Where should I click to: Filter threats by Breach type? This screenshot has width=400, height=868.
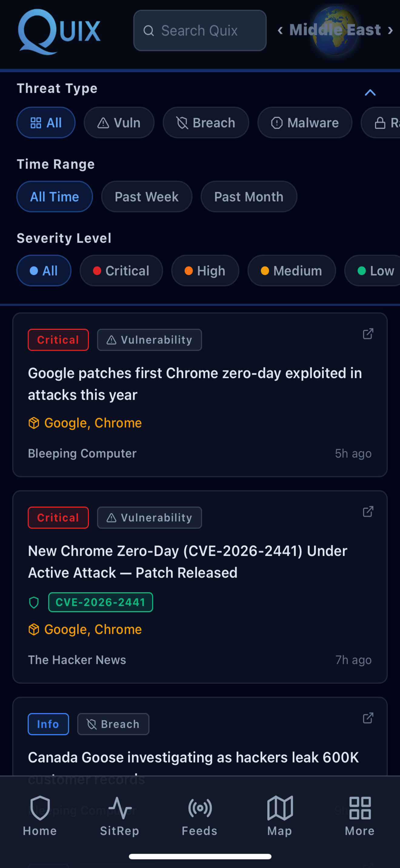click(206, 123)
